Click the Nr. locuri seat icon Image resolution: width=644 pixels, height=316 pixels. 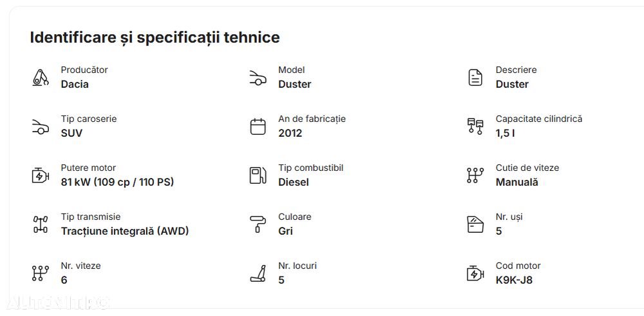click(258, 273)
